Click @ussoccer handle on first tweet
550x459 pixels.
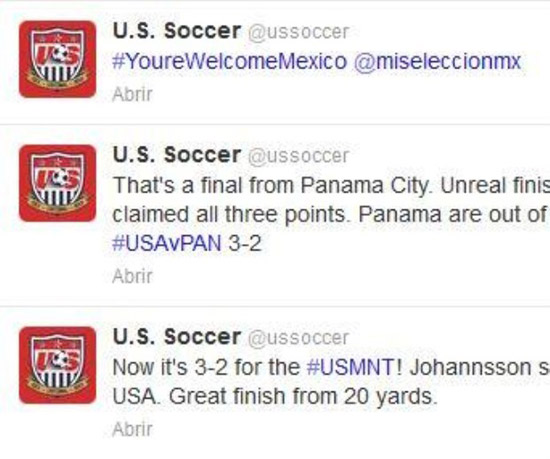[x=299, y=32]
